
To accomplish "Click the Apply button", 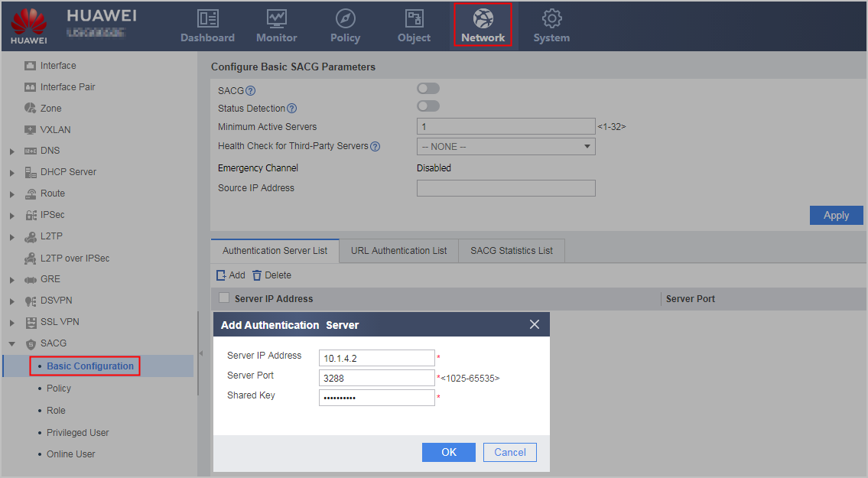I will tap(836, 216).
